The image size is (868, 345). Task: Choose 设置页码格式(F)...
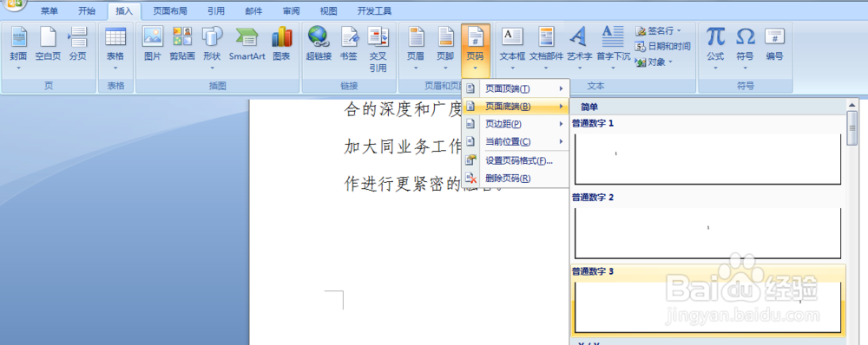tap(516, 161)
